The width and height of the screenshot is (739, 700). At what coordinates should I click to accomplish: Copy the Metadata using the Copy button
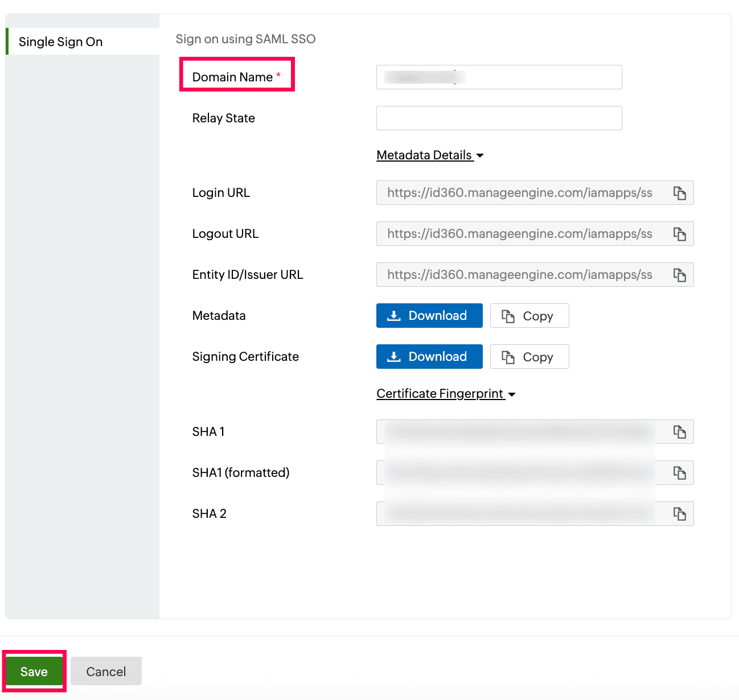coord(529,315)
